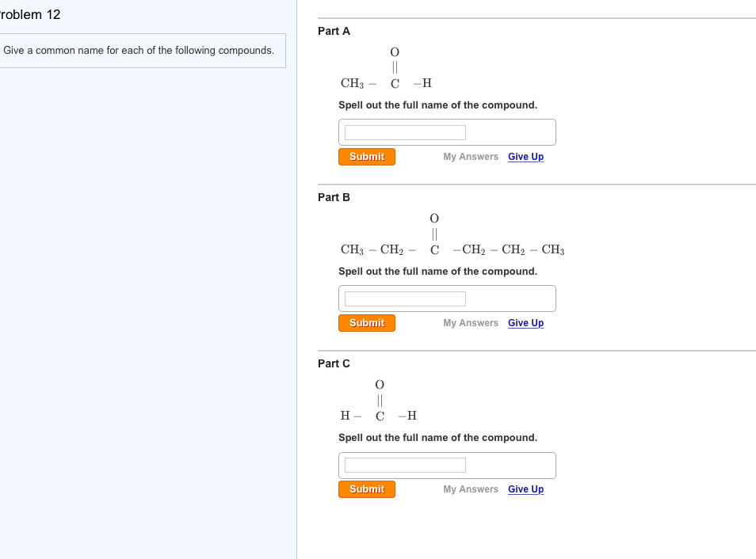Open the Give Up link in Part B
The height and width of the screenshot is (559, 756).
click(525, 322)
